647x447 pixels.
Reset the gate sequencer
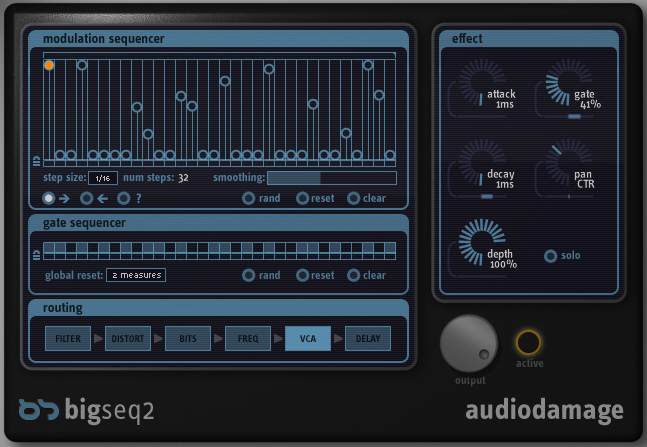point(302,275)
